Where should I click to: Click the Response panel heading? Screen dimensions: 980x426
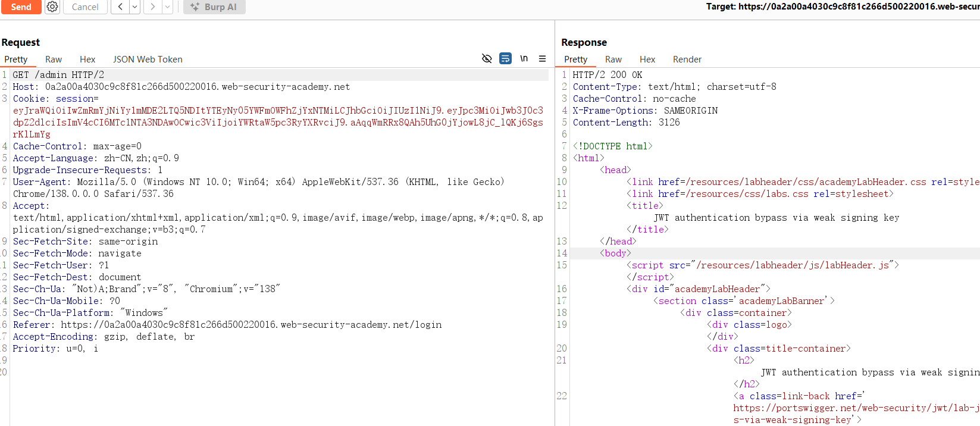[584, 42]
